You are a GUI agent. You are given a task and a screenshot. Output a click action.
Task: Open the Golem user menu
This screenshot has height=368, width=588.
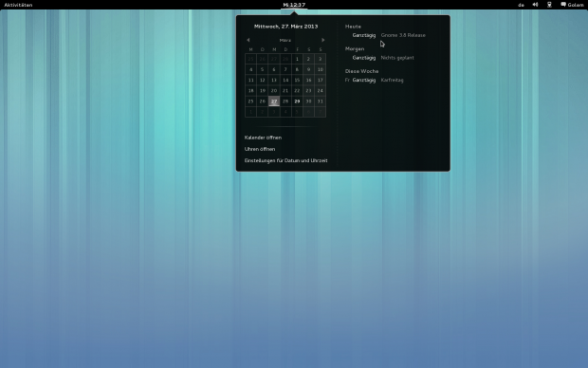click(572, 5)
